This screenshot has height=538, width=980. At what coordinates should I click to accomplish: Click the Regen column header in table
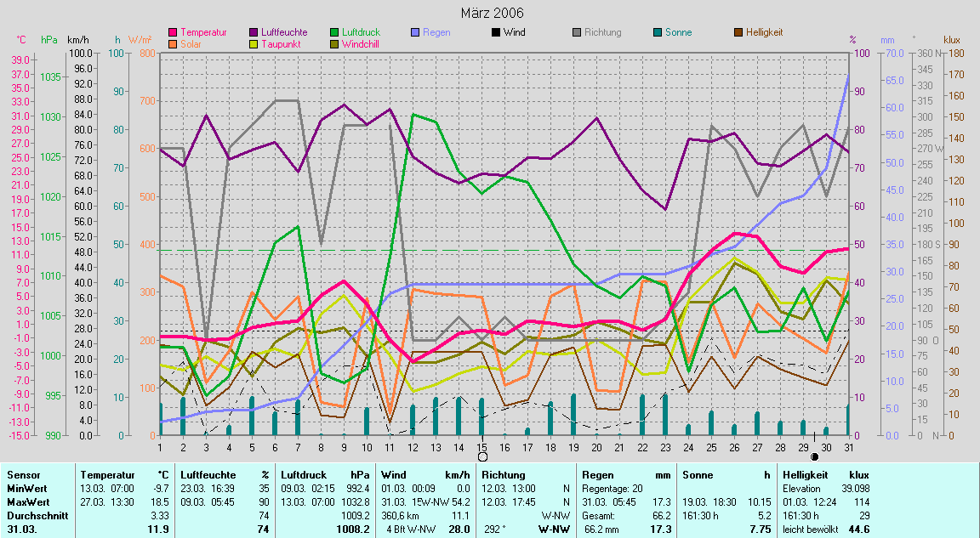[599, 475]
